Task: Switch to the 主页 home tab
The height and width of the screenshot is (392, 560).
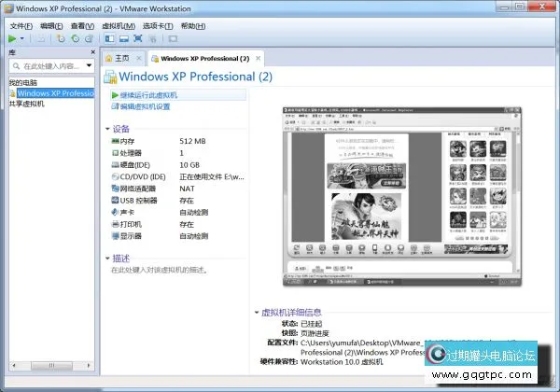Action: pyautogui.click(x=122, y=58)
